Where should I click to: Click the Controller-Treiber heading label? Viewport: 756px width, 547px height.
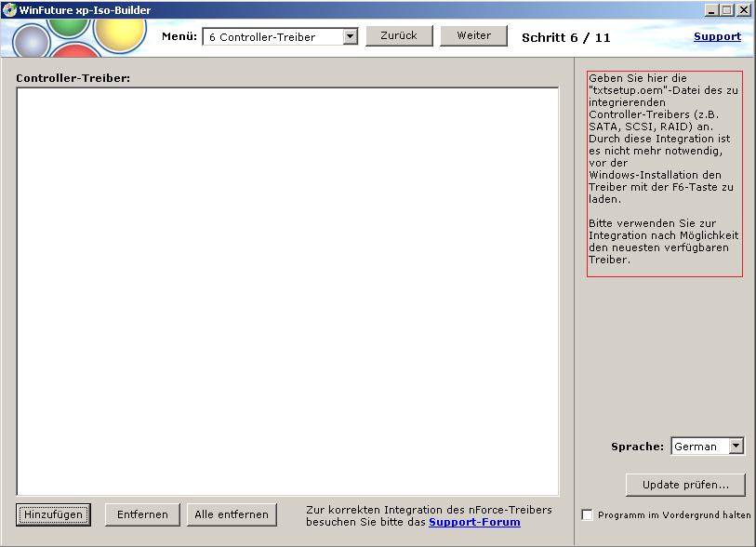tap(73, 78)
